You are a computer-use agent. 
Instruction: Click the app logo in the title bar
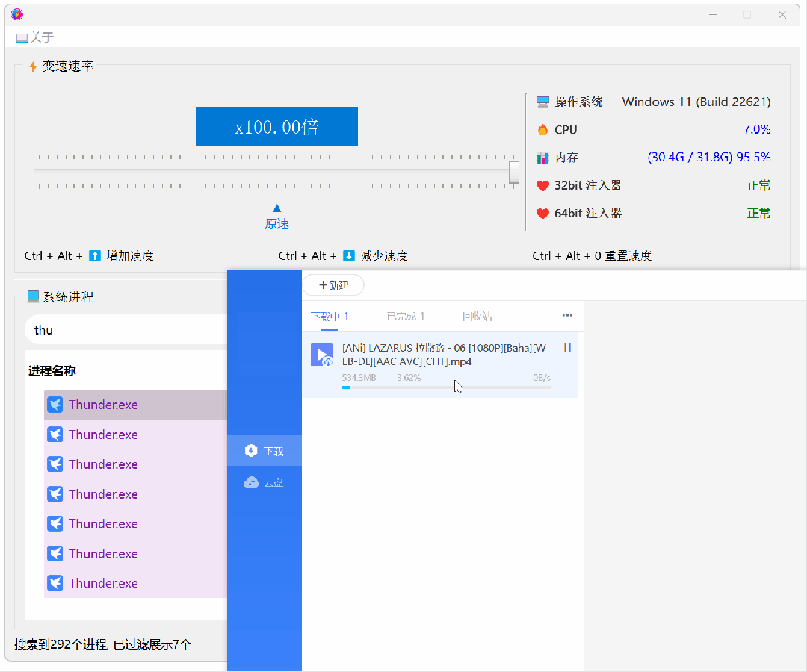[x=17, y=14]
